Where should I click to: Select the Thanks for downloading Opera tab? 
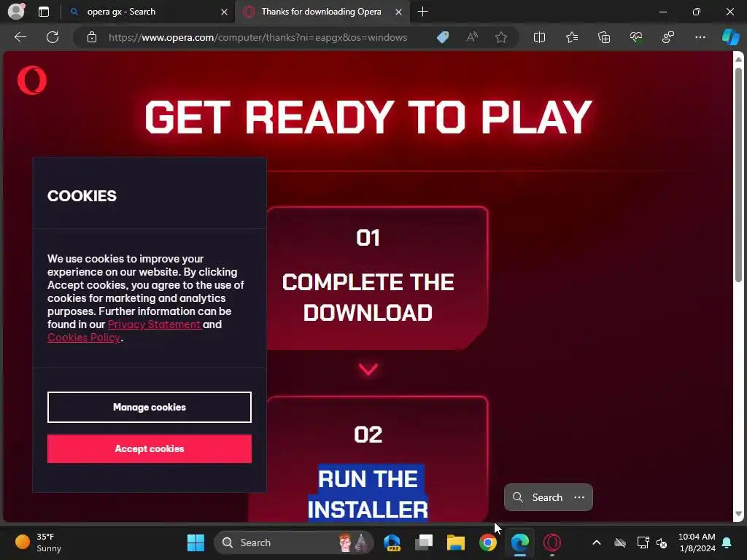tap(321, 12)
